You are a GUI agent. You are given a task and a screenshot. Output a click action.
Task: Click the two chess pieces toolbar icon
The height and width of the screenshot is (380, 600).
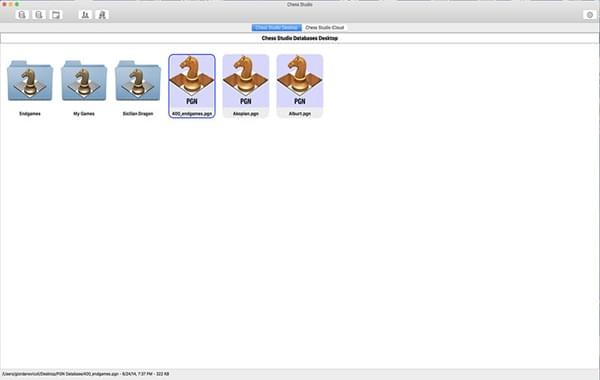tap(85, 15)
